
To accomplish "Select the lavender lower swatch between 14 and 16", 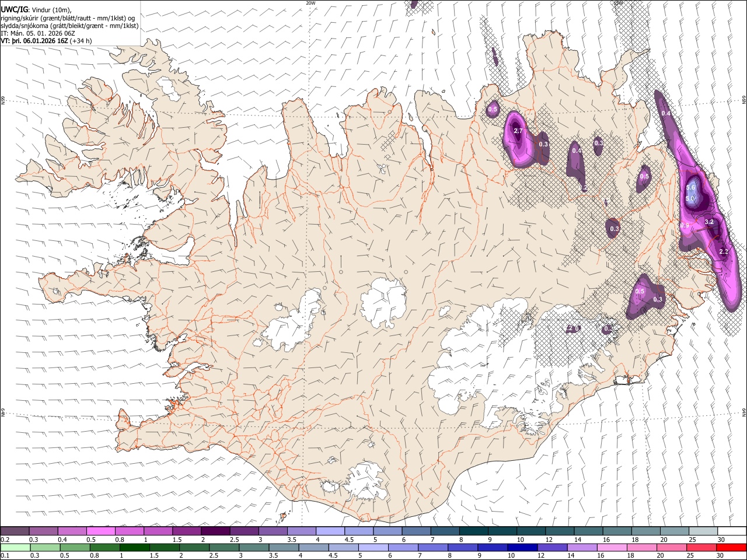I will click(582, 547).
